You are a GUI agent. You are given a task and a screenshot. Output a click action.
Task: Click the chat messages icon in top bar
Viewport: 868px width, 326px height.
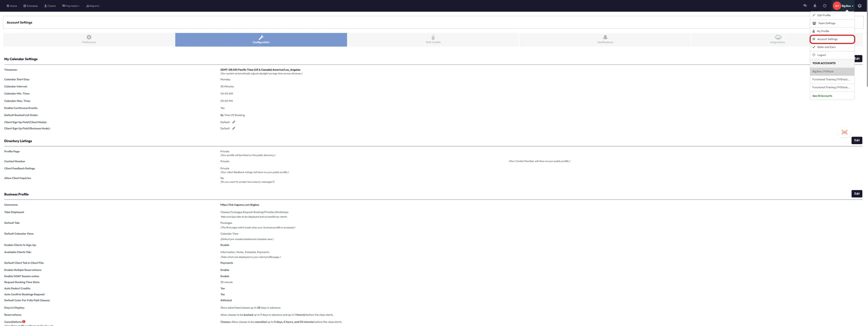[805, 6]
